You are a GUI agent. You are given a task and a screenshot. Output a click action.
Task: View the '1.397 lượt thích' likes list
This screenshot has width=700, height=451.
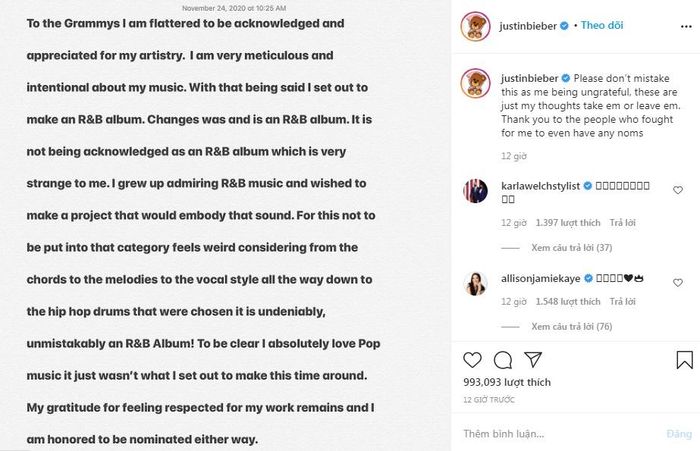coord(568,223)
